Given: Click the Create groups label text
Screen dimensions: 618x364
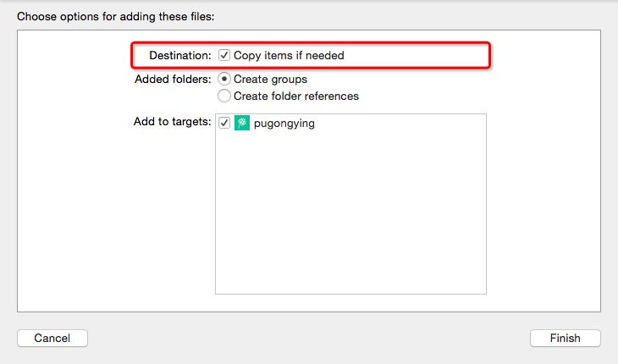Looking at the screenshot, I should pyautogui.click(x=270, y=79).
